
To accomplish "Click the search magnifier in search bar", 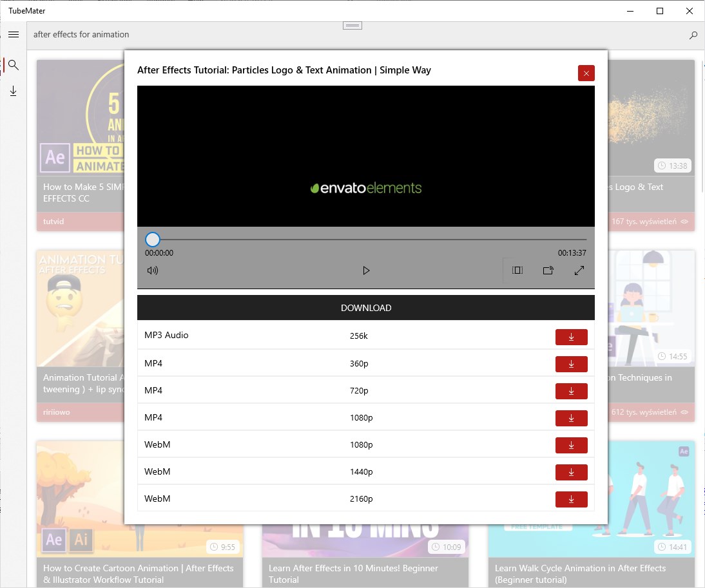I will click(693, 35).
